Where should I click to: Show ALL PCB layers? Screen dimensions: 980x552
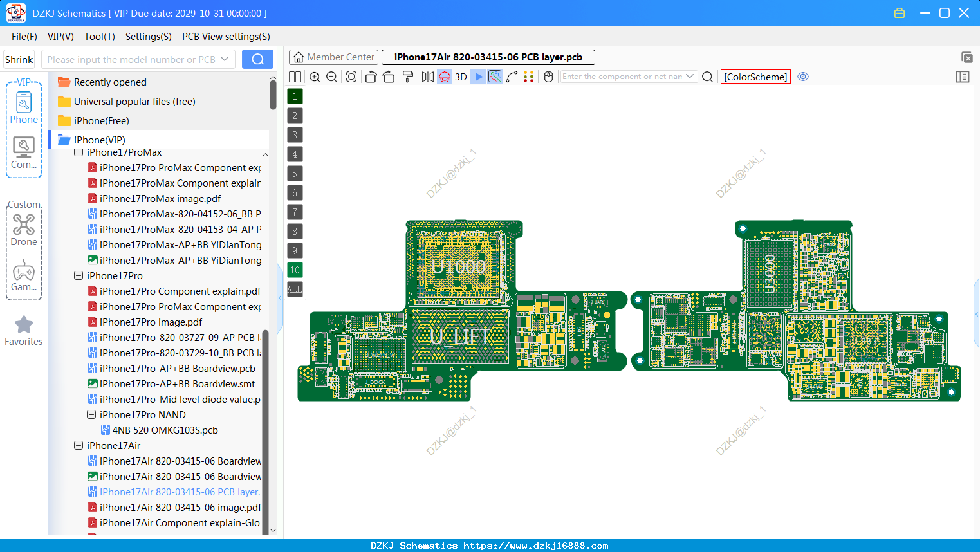pyautogui.click(x=295, y=290)
